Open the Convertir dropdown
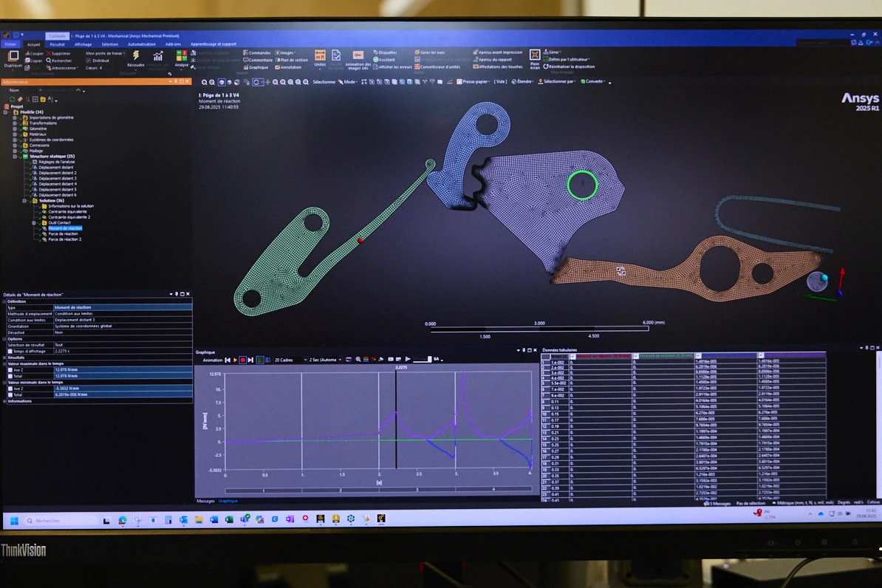This screenshot has width=882, height=588. click(x=593, y=81)
